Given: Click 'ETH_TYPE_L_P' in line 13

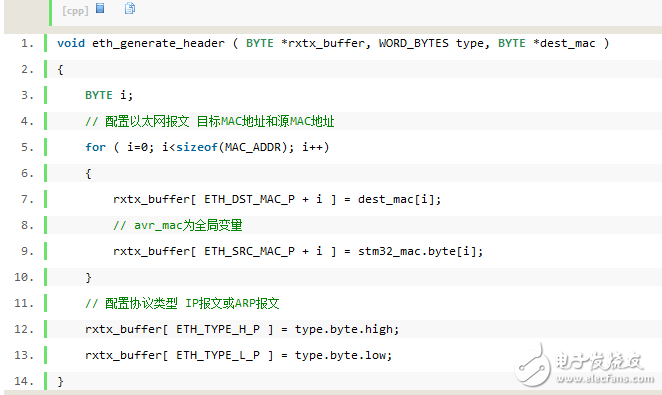Looking at the screenshot, I should [218, 355].
